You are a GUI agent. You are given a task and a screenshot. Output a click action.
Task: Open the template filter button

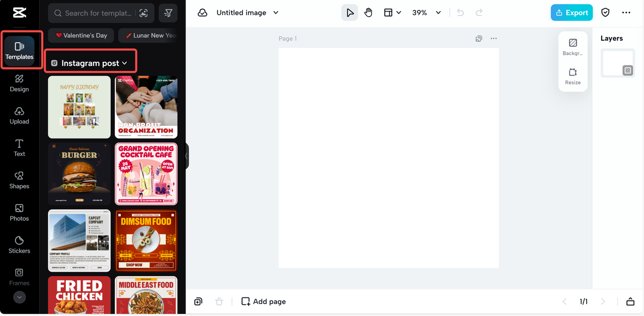[168, 13]
